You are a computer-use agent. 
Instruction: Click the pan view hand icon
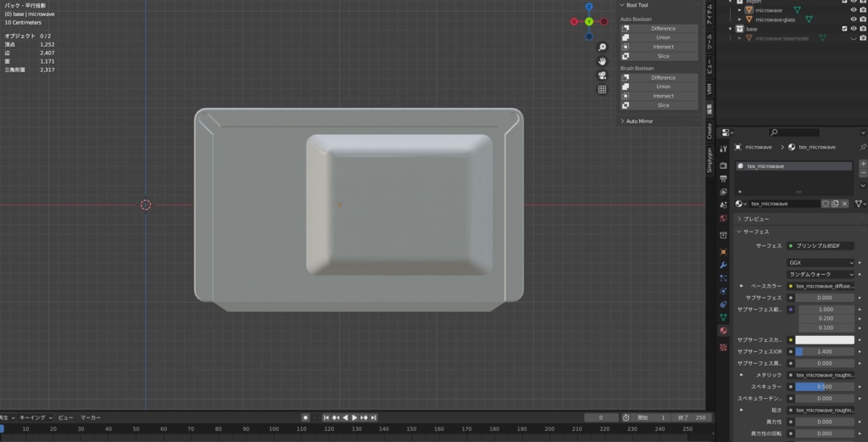tap(603, 61)
